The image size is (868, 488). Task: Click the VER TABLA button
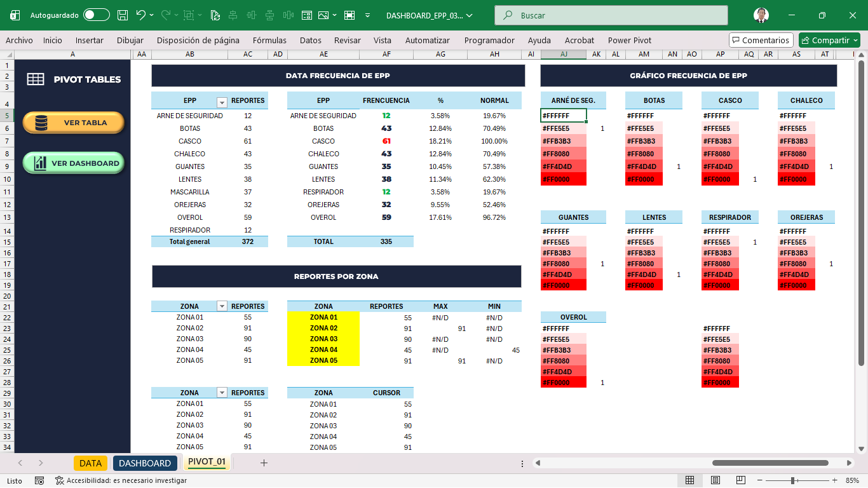point(74,123)
